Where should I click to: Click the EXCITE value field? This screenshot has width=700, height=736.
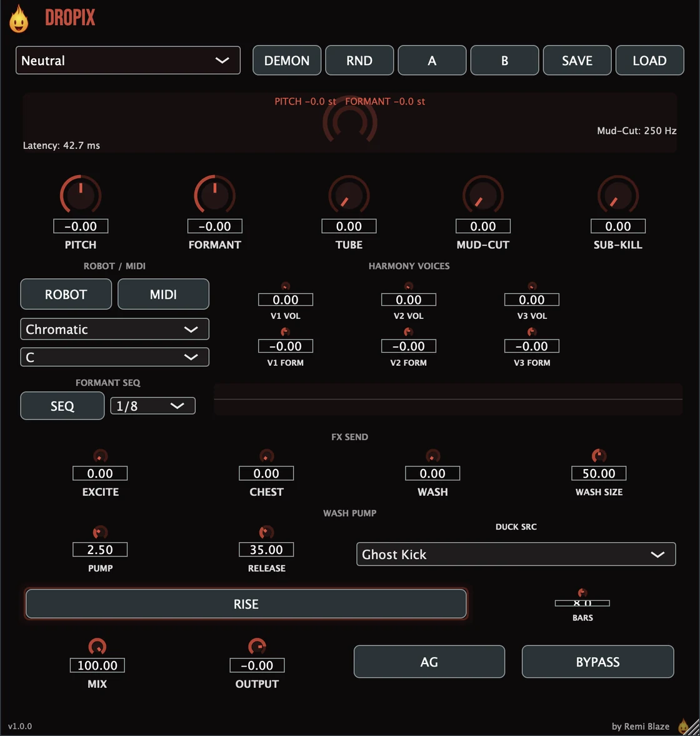click(x=100, y=473)
